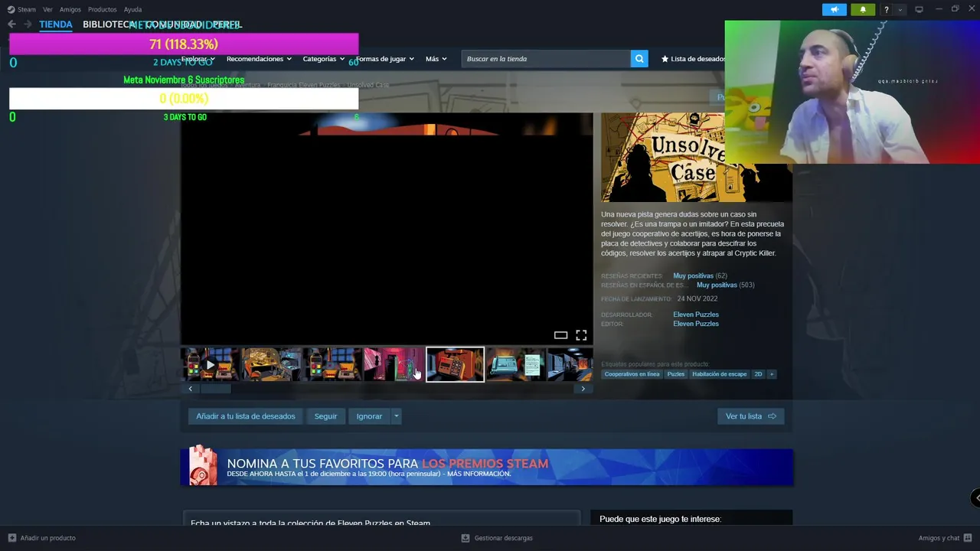The height and width of the screenshot is (551, 980).
Task: Go back with the left arrow
Action: click(x=11, y=24)
